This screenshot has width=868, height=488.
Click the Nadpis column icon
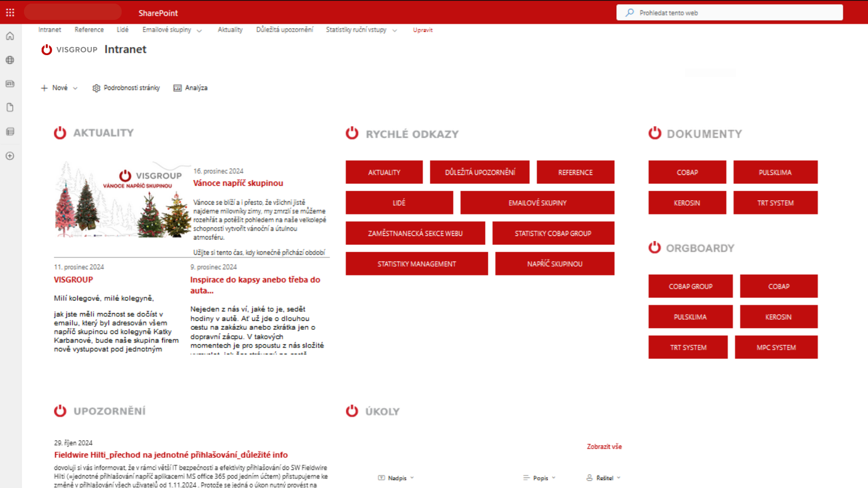pyautogui.click(x=381, y=478)
